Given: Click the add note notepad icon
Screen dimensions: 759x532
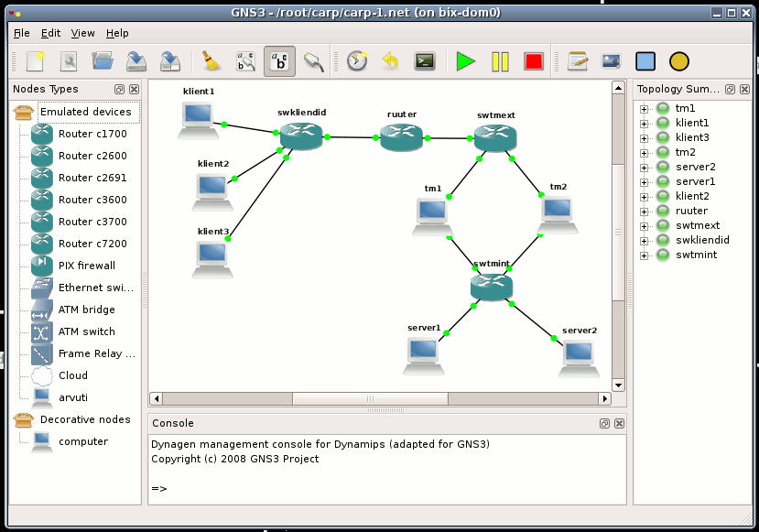Looking at the screenshot, I should pos(578,61).
